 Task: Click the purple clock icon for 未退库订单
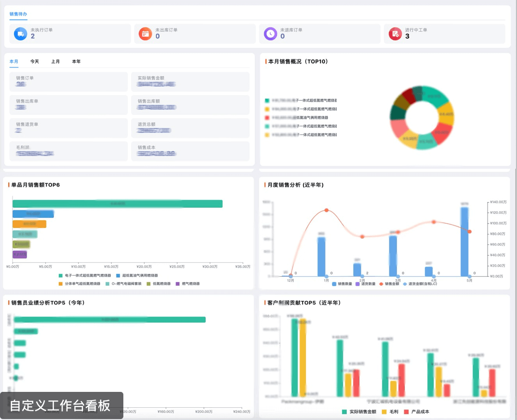[270, 34]
